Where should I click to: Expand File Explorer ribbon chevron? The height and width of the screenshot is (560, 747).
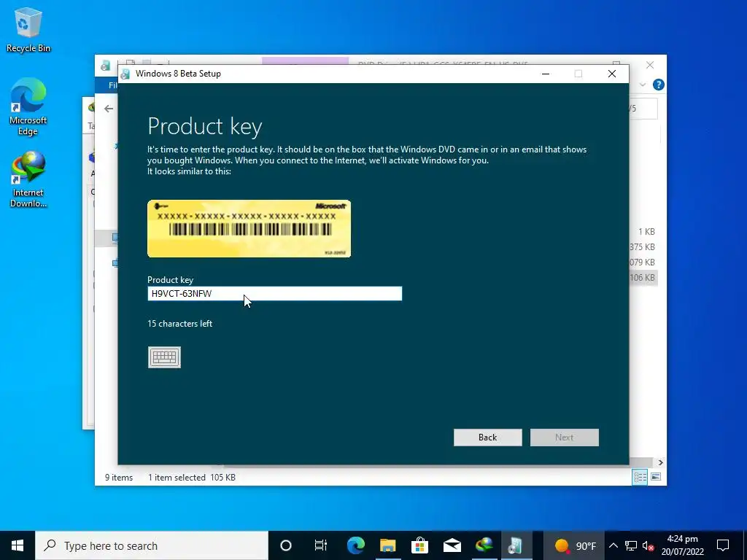click(643, 85)
